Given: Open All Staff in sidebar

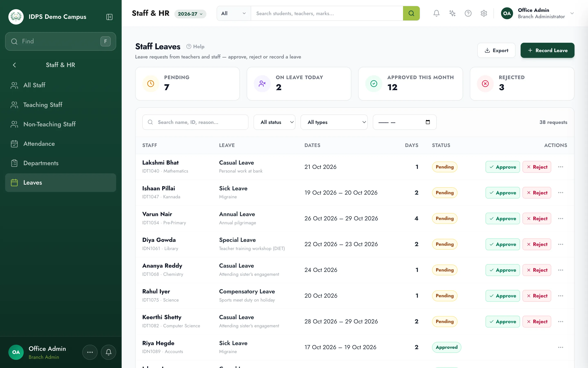Looking at the screenshot, I should pos(60,85).
